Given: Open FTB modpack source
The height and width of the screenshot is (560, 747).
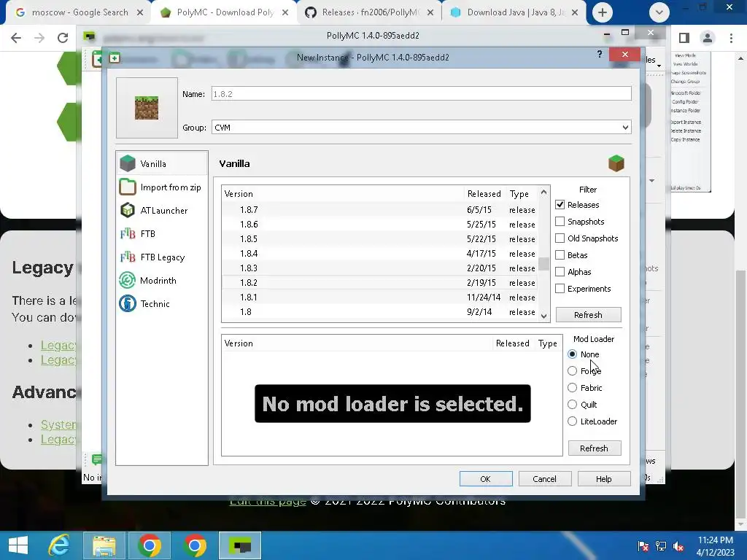Looking at the screenshot, I should click(x=162, y=234).
